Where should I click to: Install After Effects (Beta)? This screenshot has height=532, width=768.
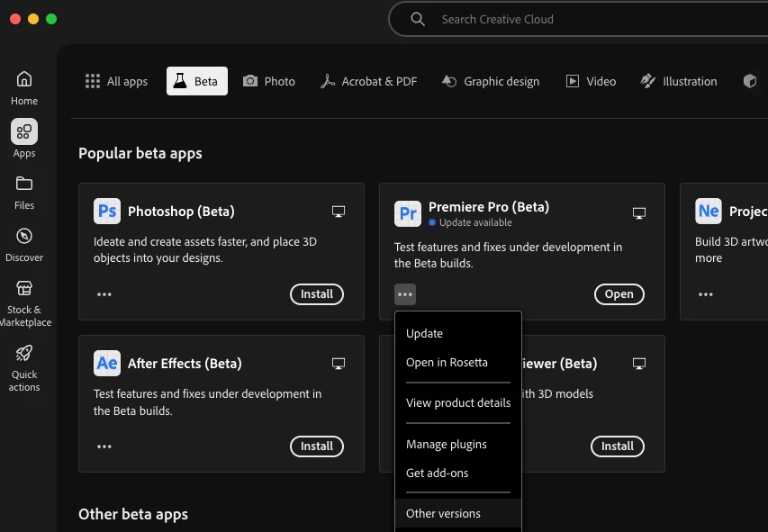[x=317, y=446]
